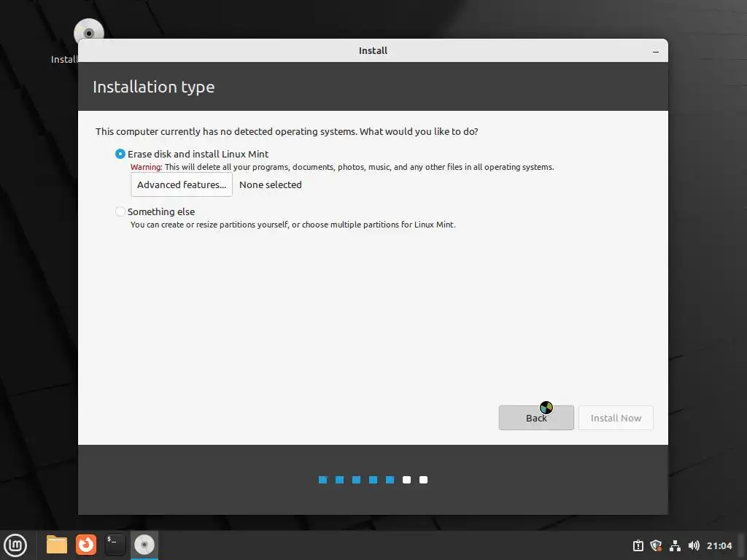Open network connections tray icon
Viewport: 747px width, 560px height.
coord(675,545)
